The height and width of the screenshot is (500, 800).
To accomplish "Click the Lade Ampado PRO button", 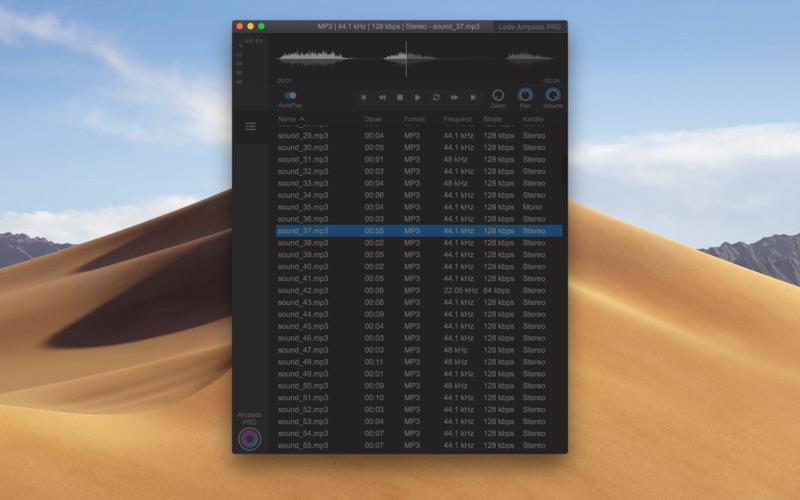I will click(529, 27).
